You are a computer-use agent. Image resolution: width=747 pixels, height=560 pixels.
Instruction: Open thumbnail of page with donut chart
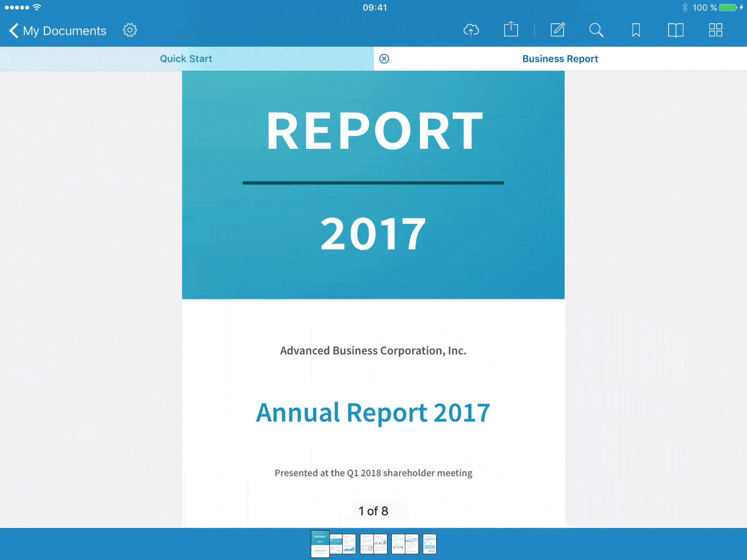point(367,544)
